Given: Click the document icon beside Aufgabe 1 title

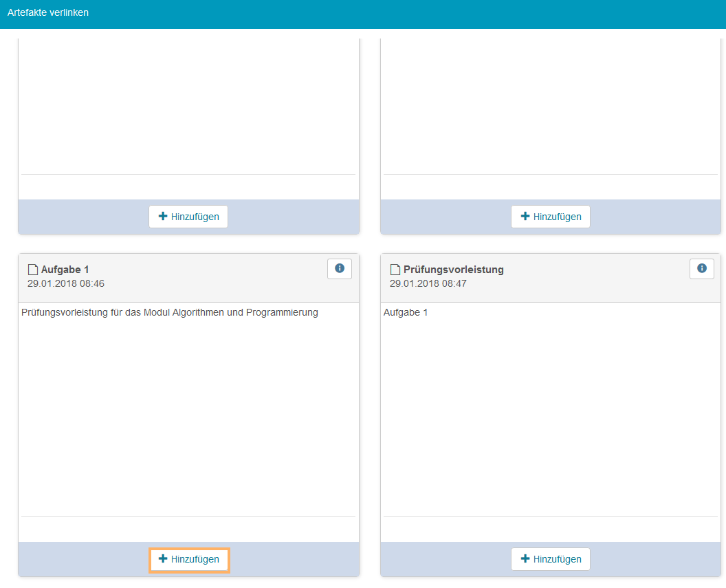Looking at the screenshot, I should tap(32, 270).
